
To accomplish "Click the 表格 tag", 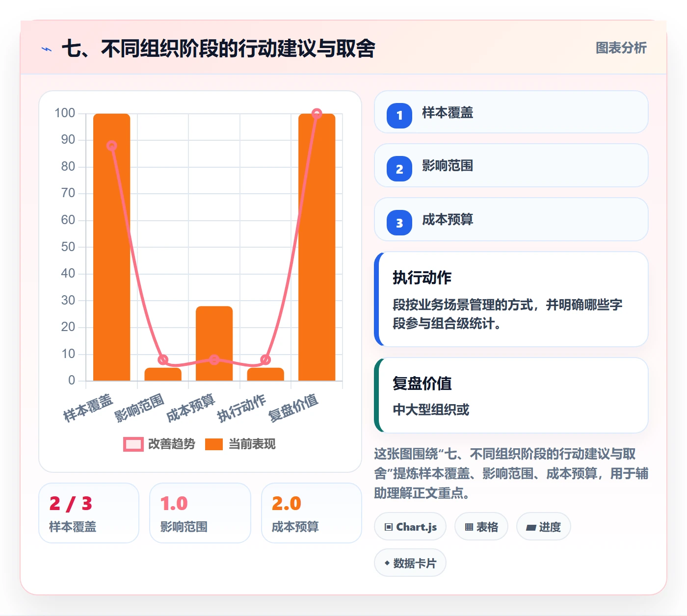I will (x=481, y=527).
